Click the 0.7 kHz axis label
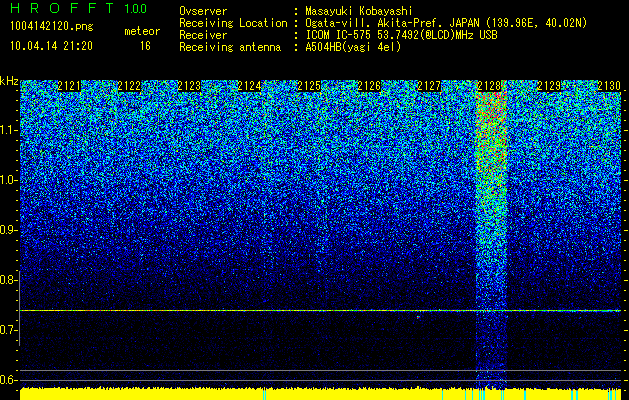Viewport: 629px width, 400px height. point(8,330)
